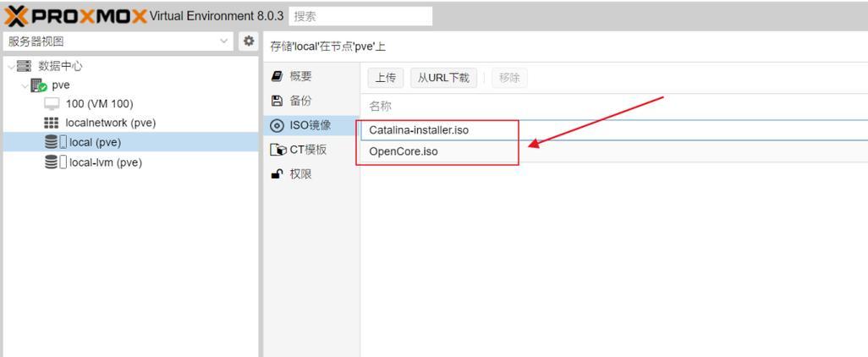Select the 数据中心 datacenter icon

point(24,67)
